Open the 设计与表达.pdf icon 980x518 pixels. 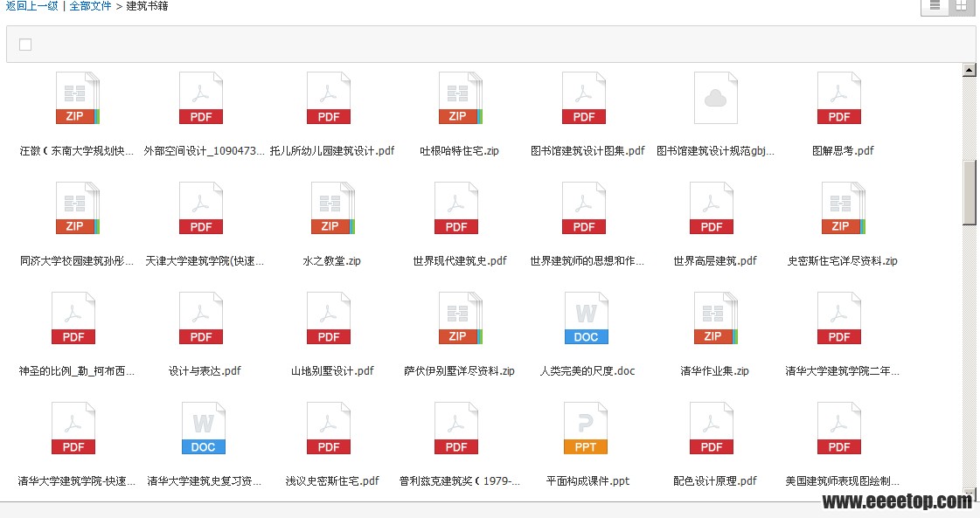[x=200, y=318]
